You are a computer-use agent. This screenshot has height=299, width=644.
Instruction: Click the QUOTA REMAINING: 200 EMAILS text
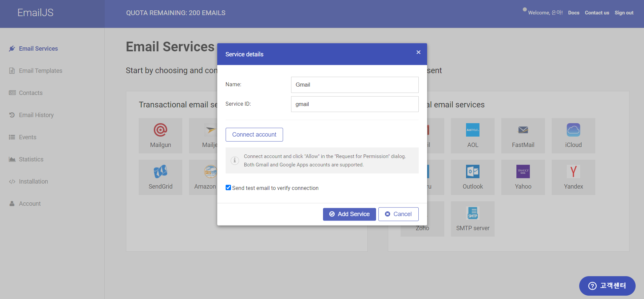coord(176,13)
